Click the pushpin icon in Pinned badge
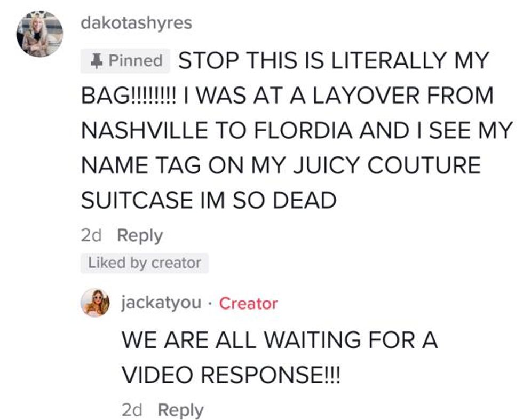Image resolution: width=523 pixels, height=420 pixels. pyautogui.click(x=97, y=61)
